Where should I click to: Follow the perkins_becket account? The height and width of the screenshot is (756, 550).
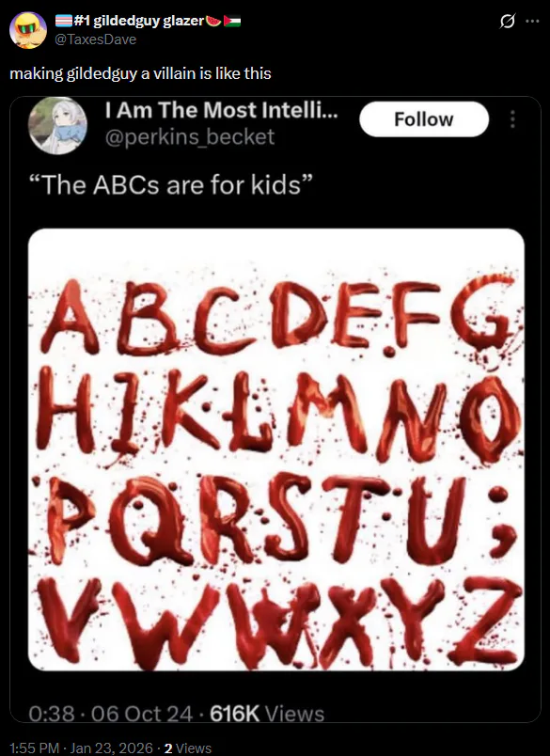pos(424,119)
